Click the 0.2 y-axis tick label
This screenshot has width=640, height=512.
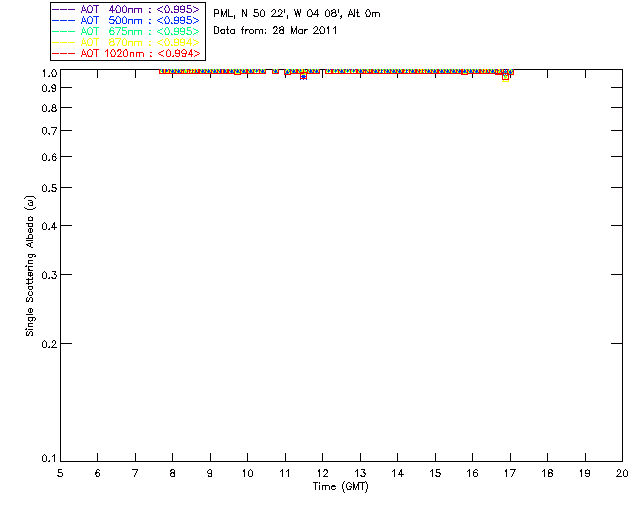point(49,344)
